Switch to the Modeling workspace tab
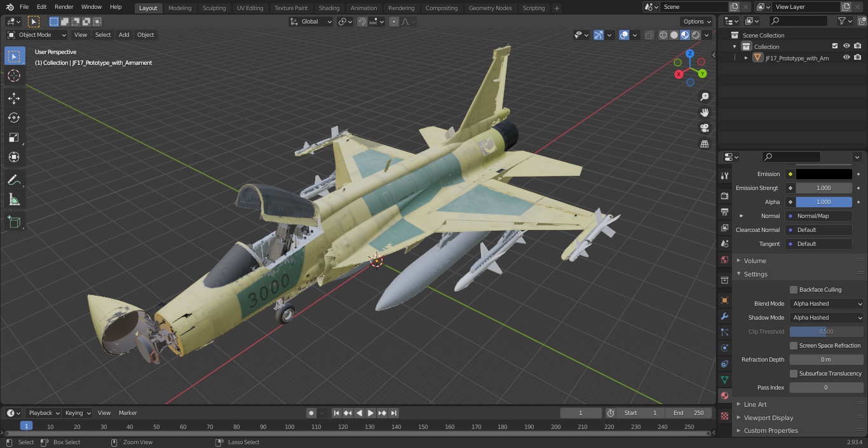The image size is (868, 448). 180,8
